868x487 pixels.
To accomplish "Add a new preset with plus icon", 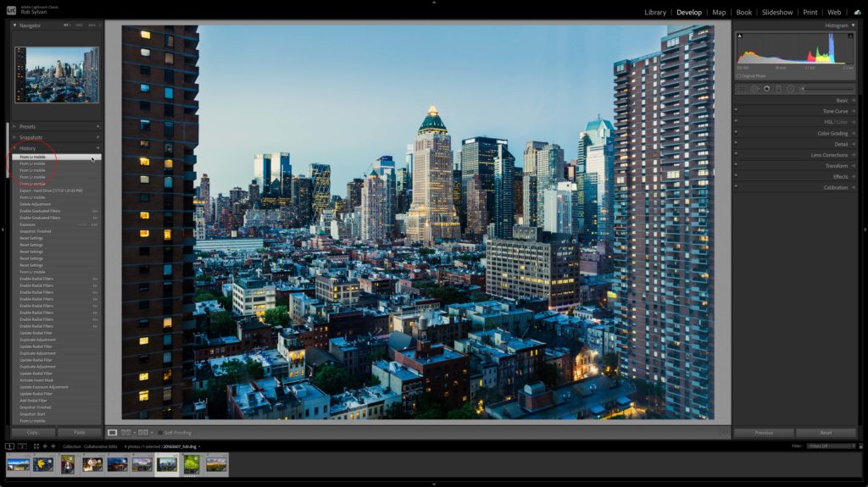I will (x=98, y=126).
